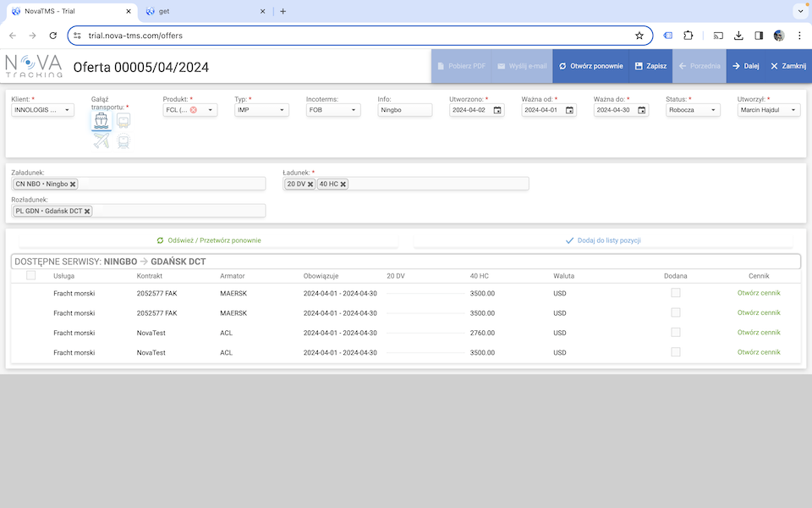This screenshot has width=812, height=508.
Task: Open the Ważna do calendar picker
Action: click(x=641, y=110)
